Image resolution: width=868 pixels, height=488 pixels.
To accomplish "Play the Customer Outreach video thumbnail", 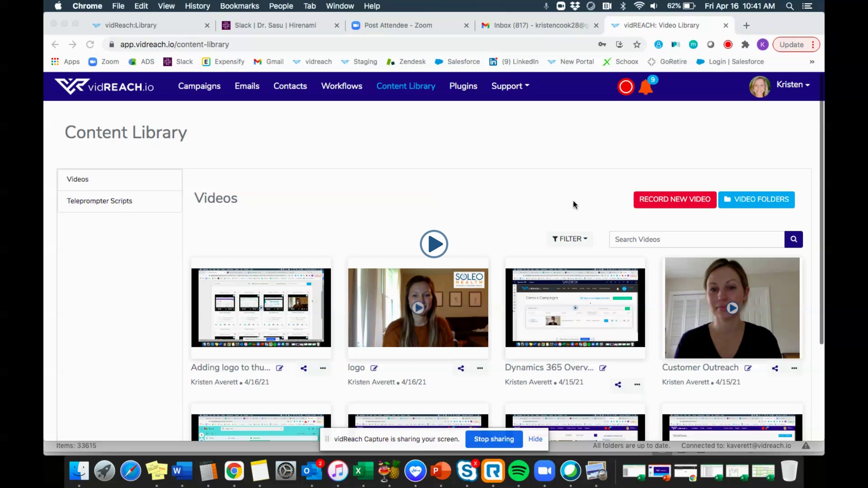I will [732, 308].
